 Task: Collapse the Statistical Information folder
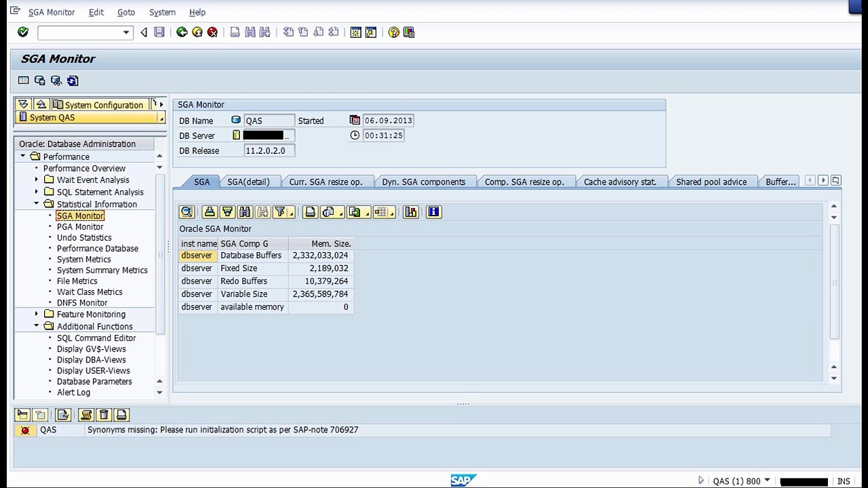click(x=37, y=204)
